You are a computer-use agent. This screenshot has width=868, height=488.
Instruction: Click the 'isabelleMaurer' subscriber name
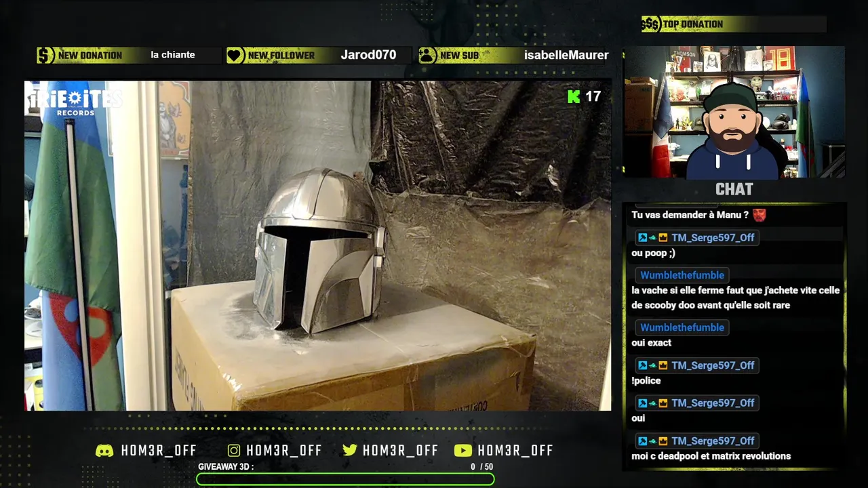(566, 55)
